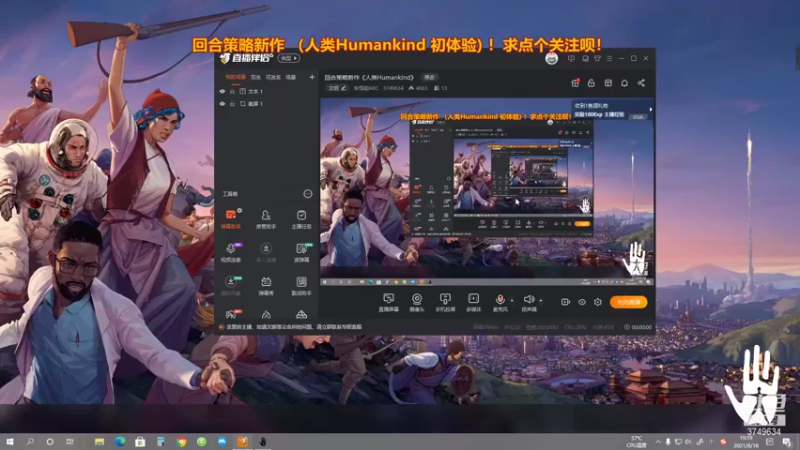Expand the microphone volume dropdown arrow
This screenshot has width=800, height=450.
pos(512,301)
